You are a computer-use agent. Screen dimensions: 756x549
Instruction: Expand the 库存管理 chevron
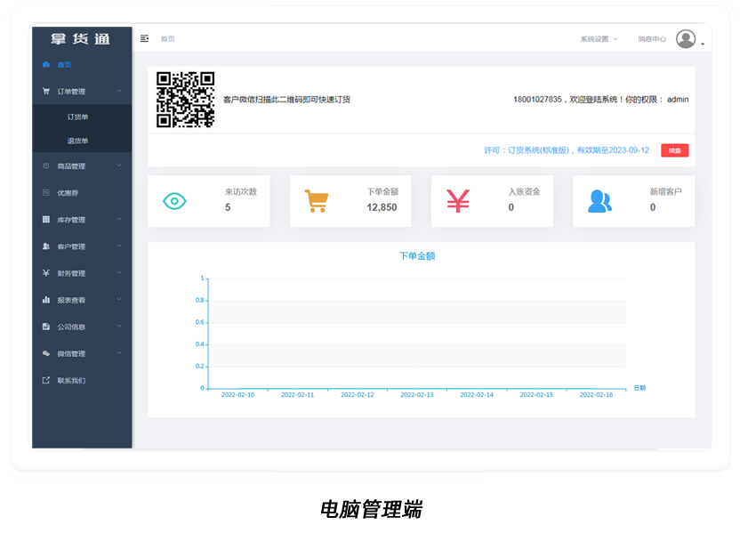click(119, 219)
